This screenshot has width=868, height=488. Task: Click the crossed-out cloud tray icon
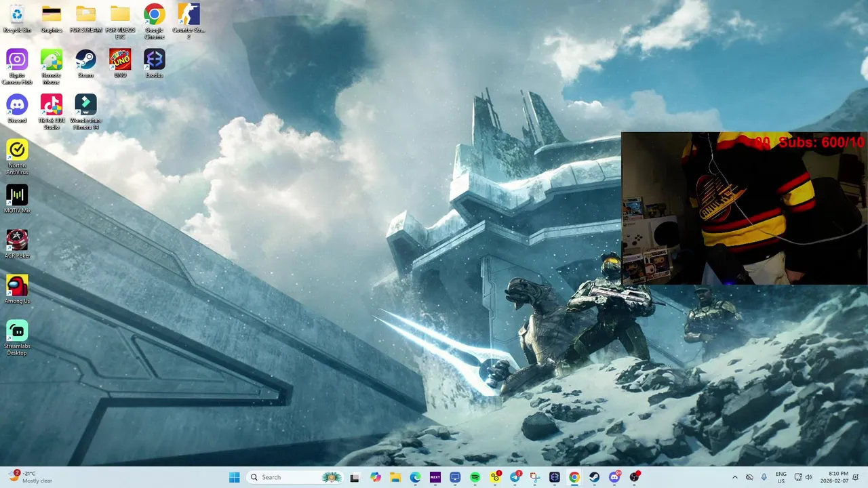(749, 477)
